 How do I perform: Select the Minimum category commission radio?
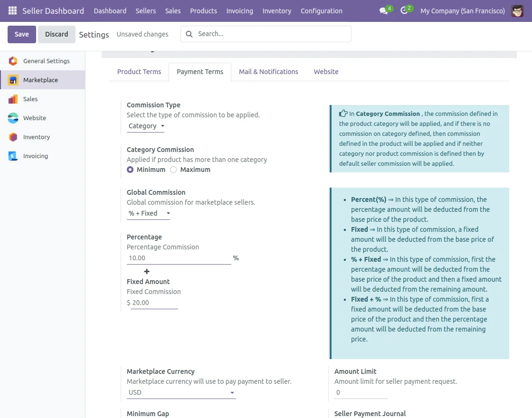pyautogui.click(x=130, y=170)
